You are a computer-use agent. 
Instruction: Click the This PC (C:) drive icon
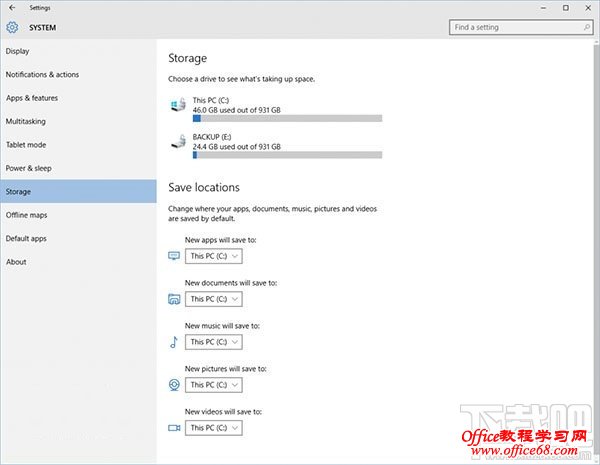(x=178, y=104)
